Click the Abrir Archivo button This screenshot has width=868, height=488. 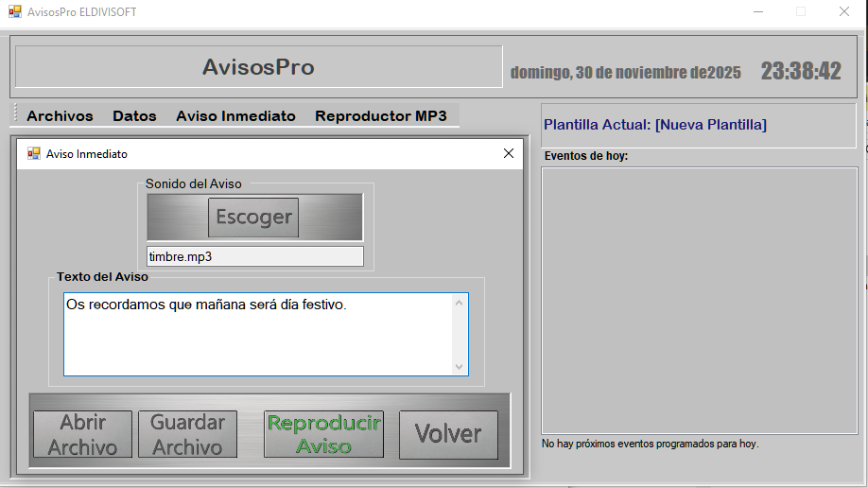coord(82,435)
